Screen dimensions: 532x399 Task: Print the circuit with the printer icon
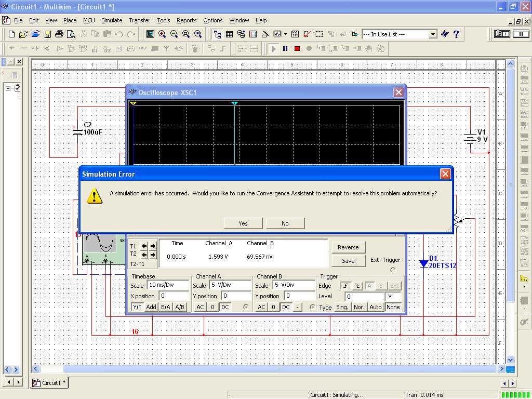point(59,34)
